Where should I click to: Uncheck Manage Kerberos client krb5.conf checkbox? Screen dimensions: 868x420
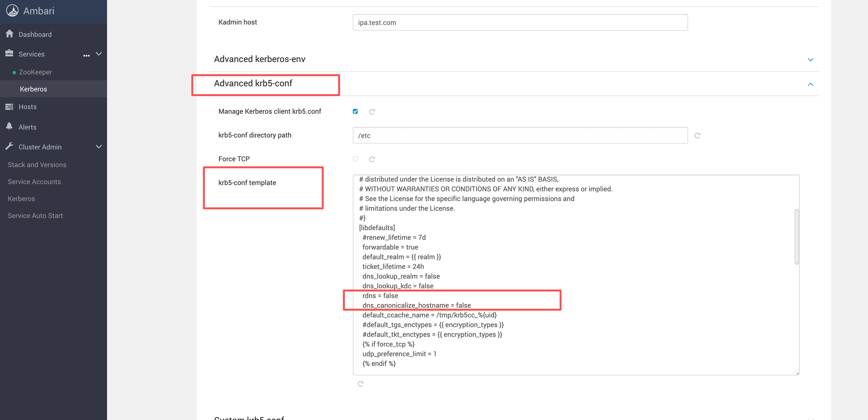point(355,111)
